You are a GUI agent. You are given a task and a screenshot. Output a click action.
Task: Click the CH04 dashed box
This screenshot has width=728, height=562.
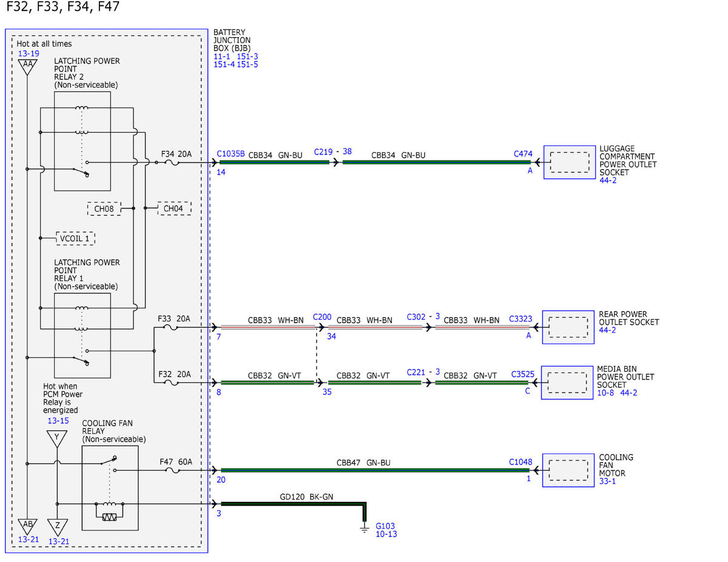pyautogui.click(x=174, y=209)
